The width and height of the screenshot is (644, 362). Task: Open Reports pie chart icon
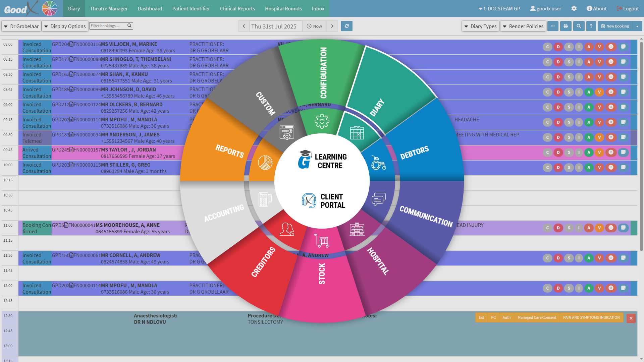click(x=265, y=163)
